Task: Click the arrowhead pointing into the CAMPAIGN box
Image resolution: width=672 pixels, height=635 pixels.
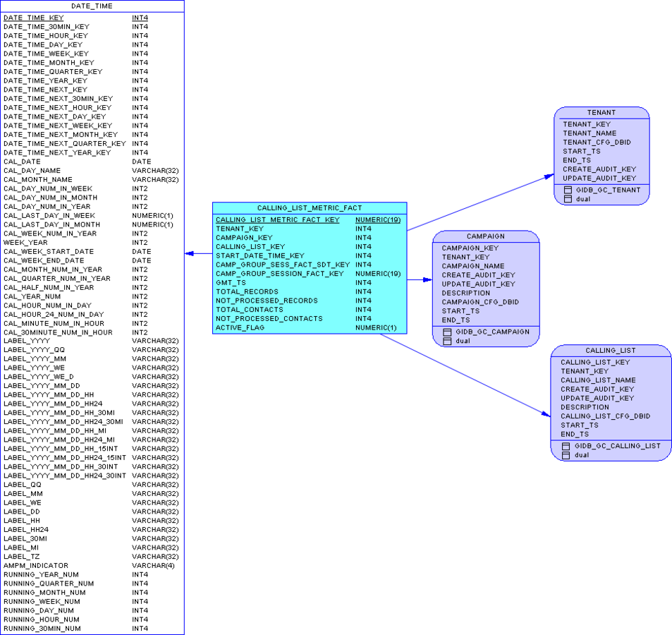Action: click(427, 280)
